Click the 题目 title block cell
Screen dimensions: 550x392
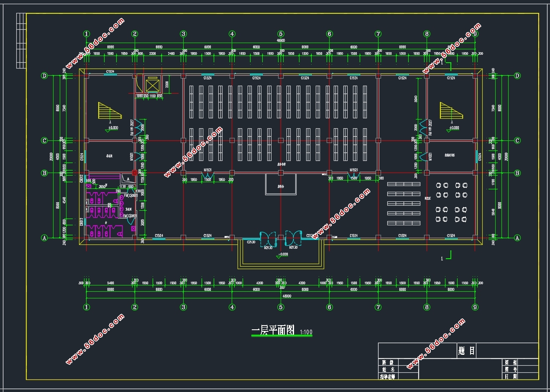coord(466,351)
